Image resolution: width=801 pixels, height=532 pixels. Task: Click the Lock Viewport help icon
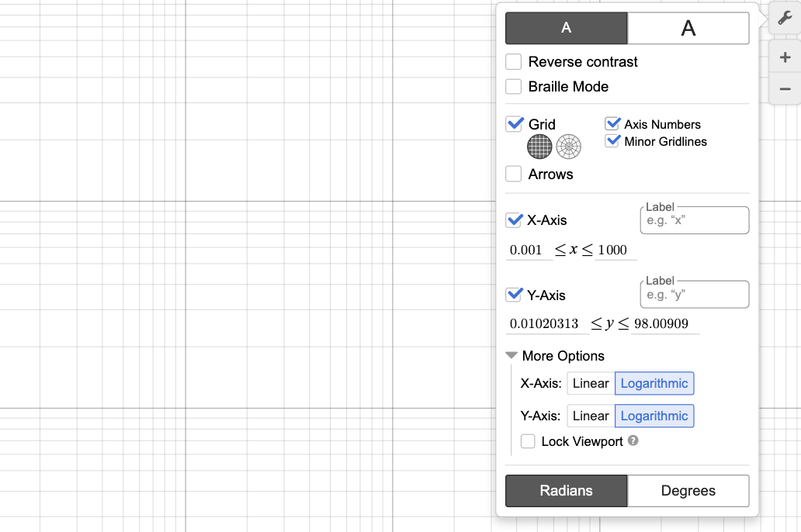pyautogui.click(x=633, y=441)
